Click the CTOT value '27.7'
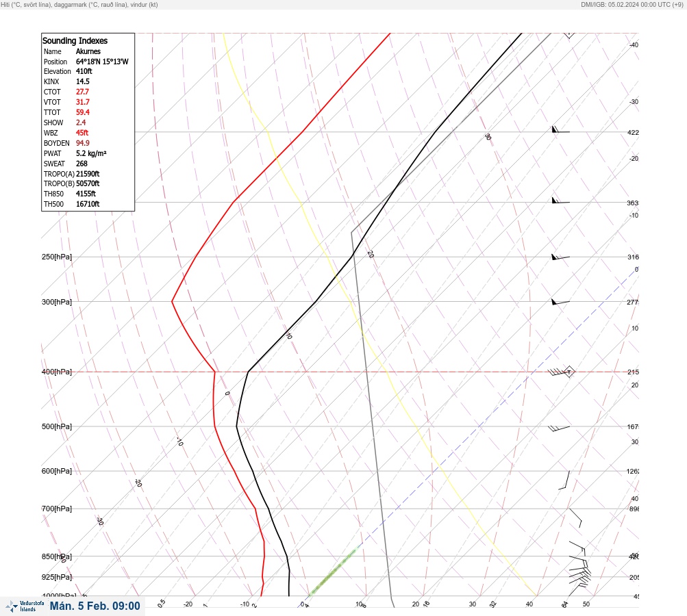 coord(82,92)
